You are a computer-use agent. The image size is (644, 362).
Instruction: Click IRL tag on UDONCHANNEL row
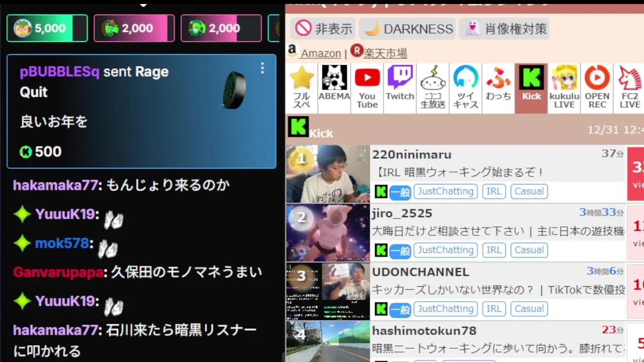pyautogui.click(x=494, y=309)
